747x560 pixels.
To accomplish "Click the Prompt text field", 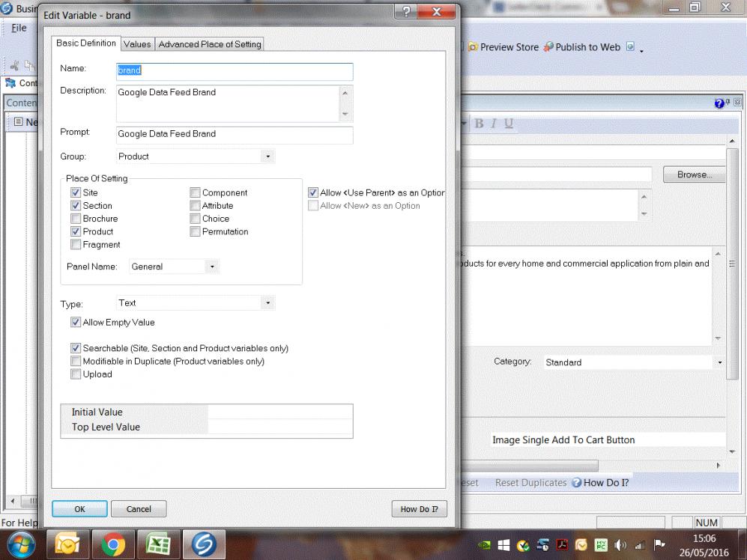I will (x=234, y=134).
